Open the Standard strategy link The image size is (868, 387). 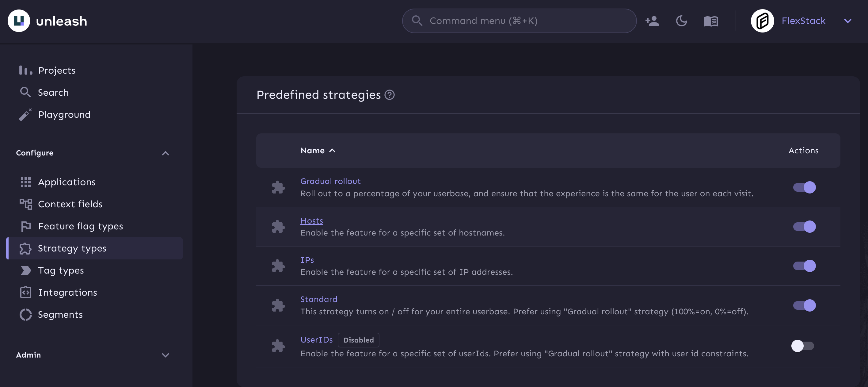coord(318,299)
